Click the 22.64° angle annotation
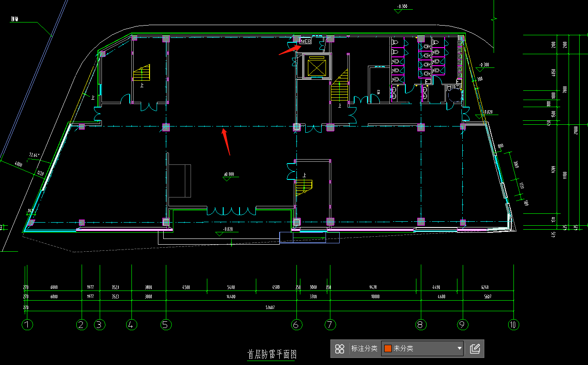This screenshot has width=588, height=365. (x=34, y=155)
